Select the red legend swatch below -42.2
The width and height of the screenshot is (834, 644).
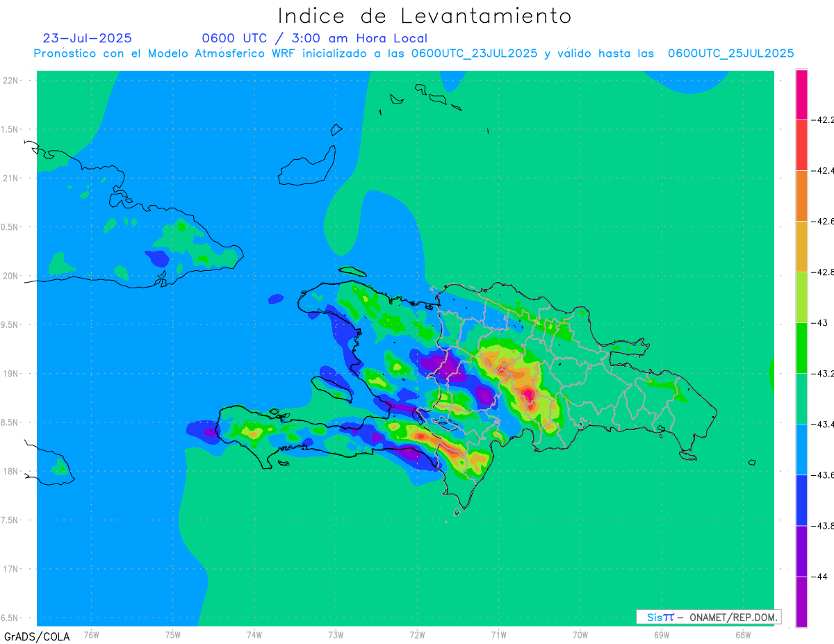click(x=801, y=145)
